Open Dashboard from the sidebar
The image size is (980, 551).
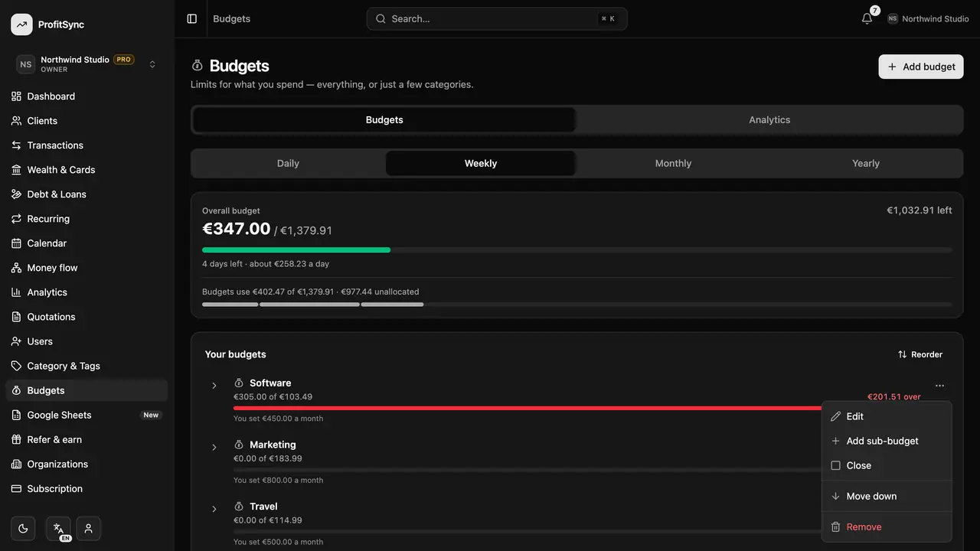point(87,96)
